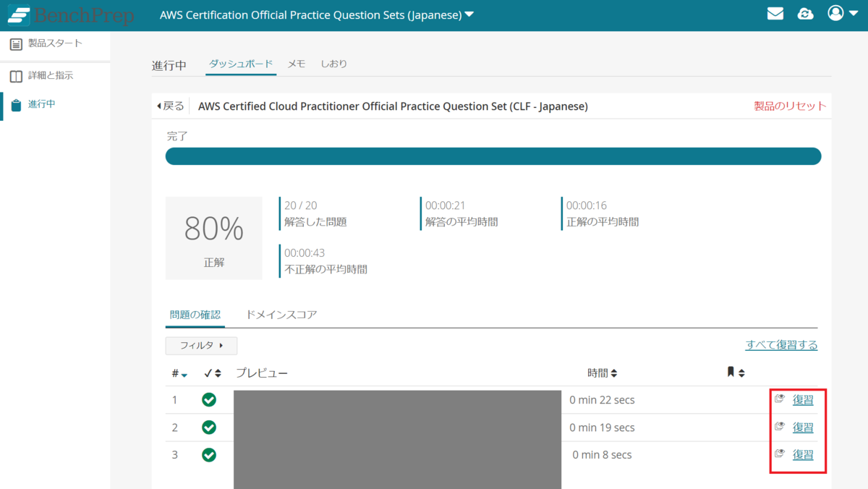This screenshot has height=489, width=868.
Task: Select the 問題の確認 tab
Action: click(195, 315)
